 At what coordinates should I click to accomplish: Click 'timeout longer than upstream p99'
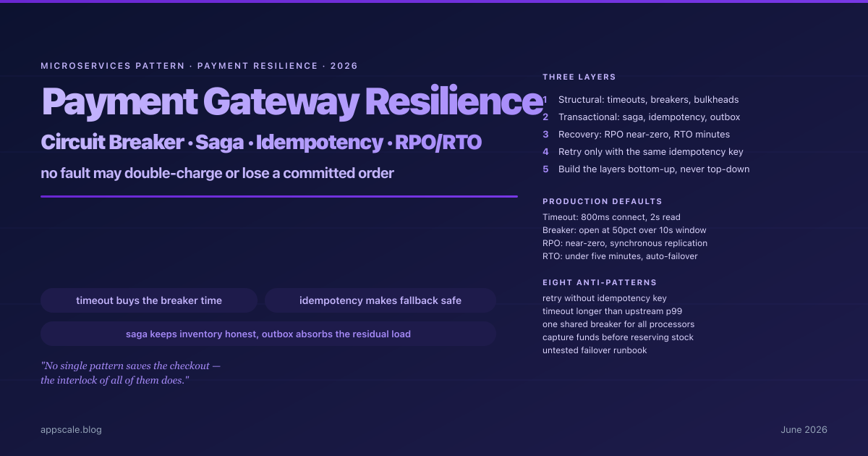coord(612,311)
